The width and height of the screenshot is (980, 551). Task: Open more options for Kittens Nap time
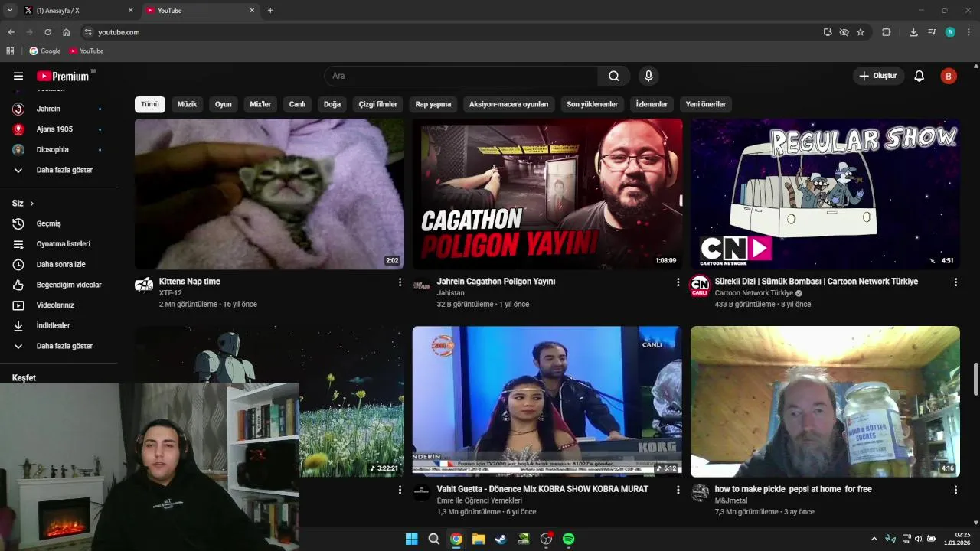point(400,282)
